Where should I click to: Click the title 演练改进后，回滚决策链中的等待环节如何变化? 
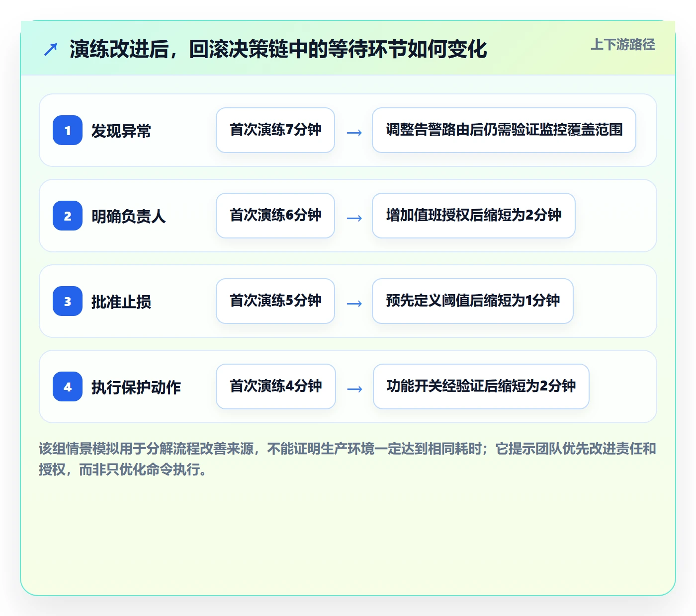pyautogui.click(x=278, y=49)
